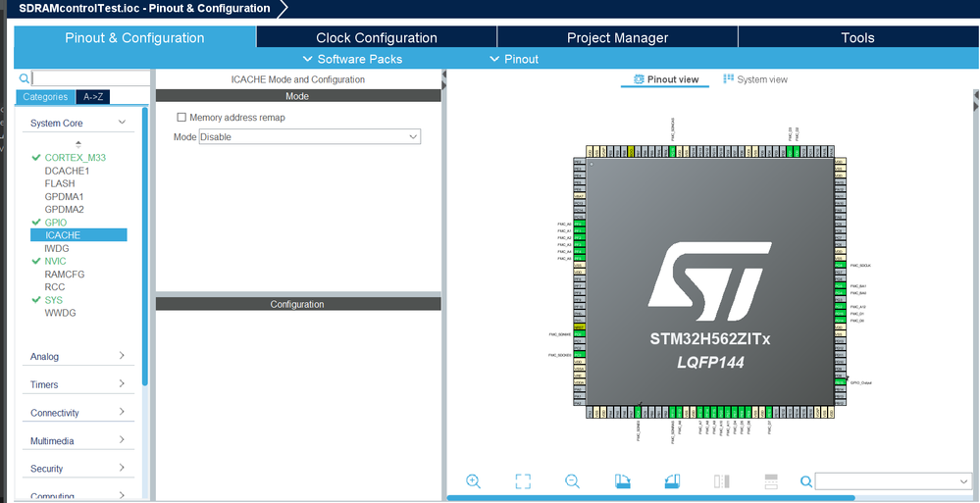The image size is (980, 503).
Task: Open the Tools tab
Action: 857,37
